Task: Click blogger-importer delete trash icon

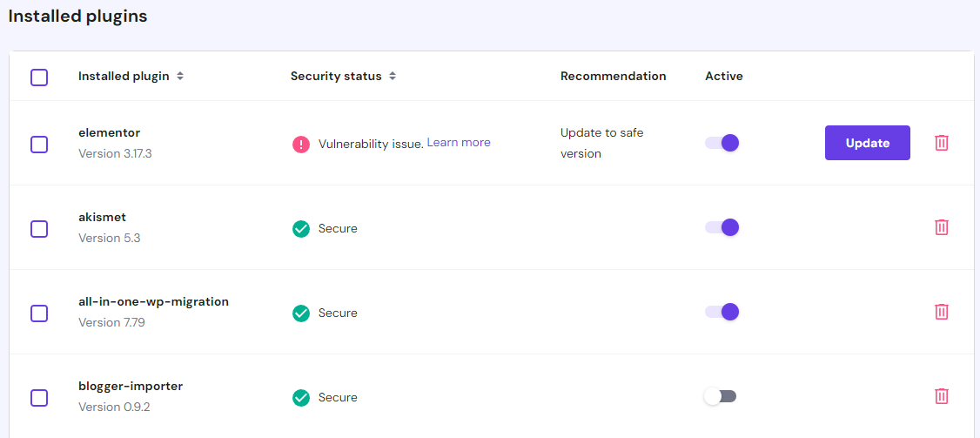Action: click(x=941, y=396)
